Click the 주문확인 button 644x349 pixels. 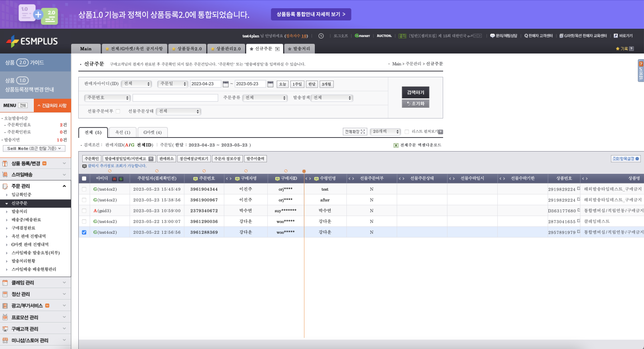click(x=92, y=159)
